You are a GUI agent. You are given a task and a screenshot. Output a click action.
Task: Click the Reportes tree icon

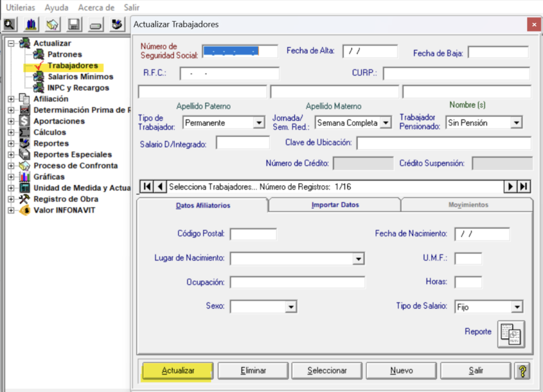point(24,143)
